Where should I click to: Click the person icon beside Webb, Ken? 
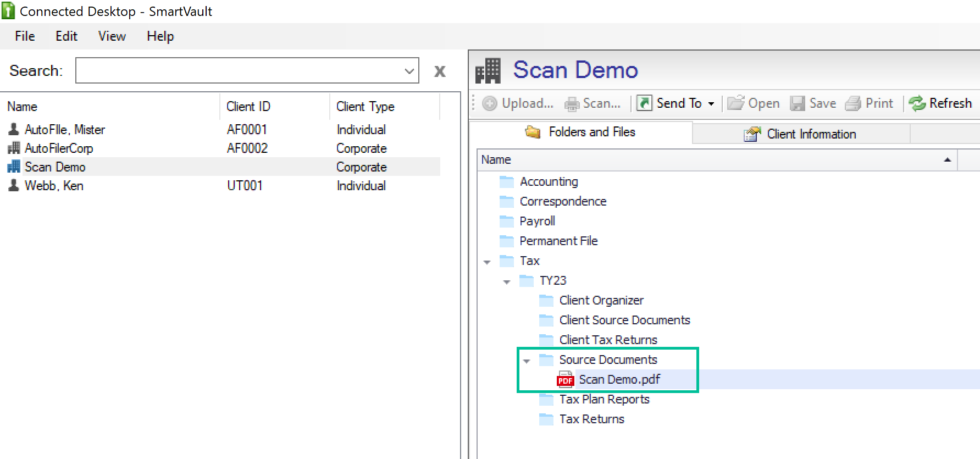click(x=14, y=185)
